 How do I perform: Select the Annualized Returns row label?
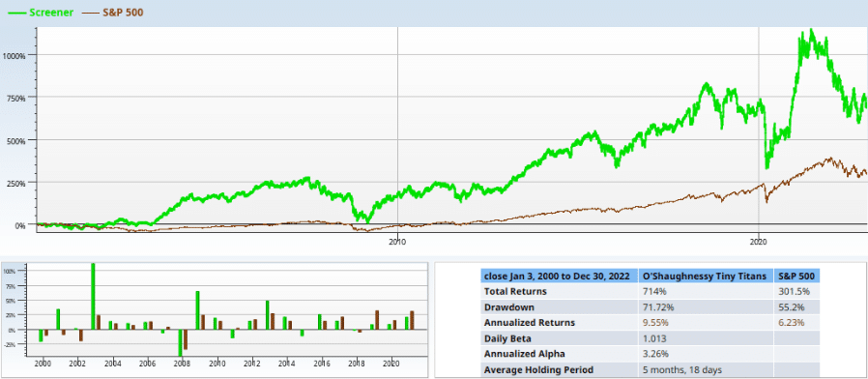click(x=530, y=323)
